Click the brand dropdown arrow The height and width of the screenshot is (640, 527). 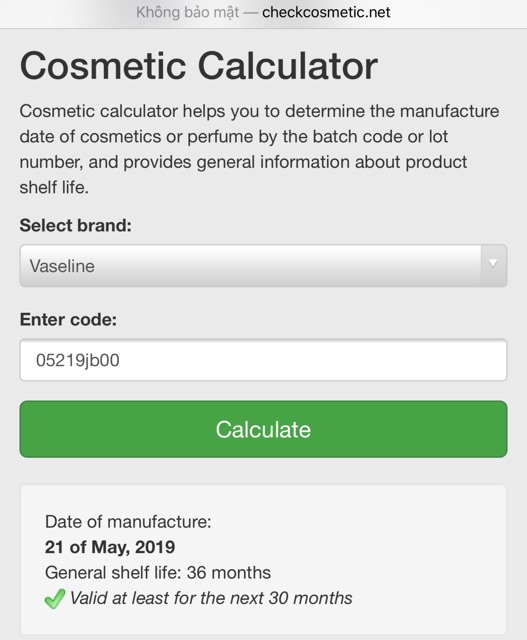[493, 264]
